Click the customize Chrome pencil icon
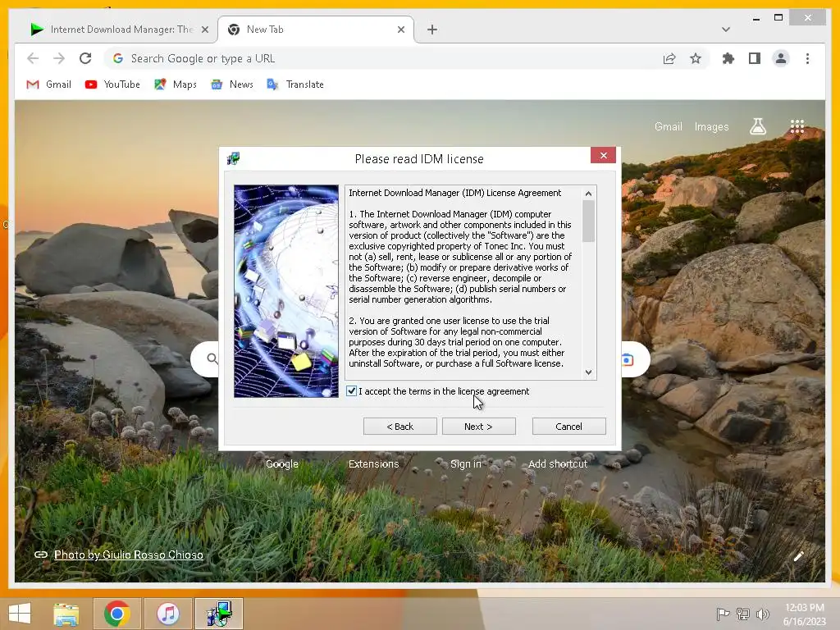 798,556
